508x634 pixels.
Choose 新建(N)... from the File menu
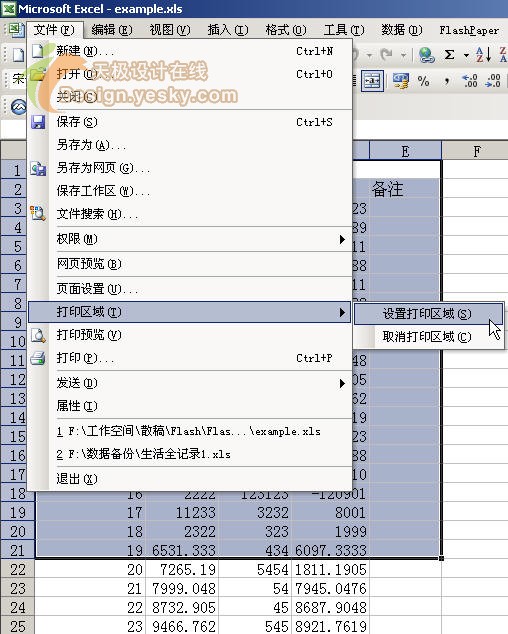click(190, 51)
